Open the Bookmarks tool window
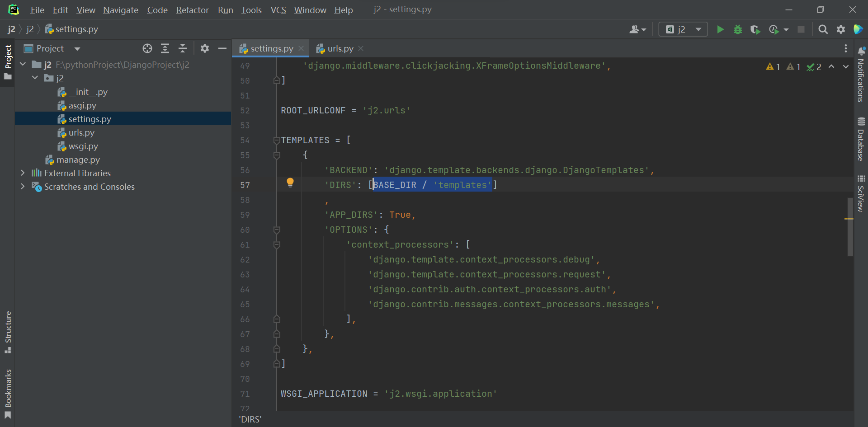The image size is (868, 427). (8, 394)
